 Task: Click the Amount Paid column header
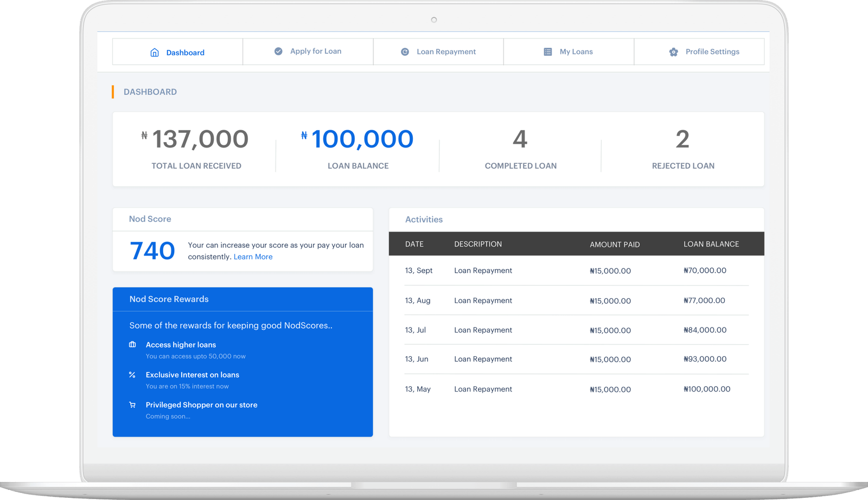point(615,245)
